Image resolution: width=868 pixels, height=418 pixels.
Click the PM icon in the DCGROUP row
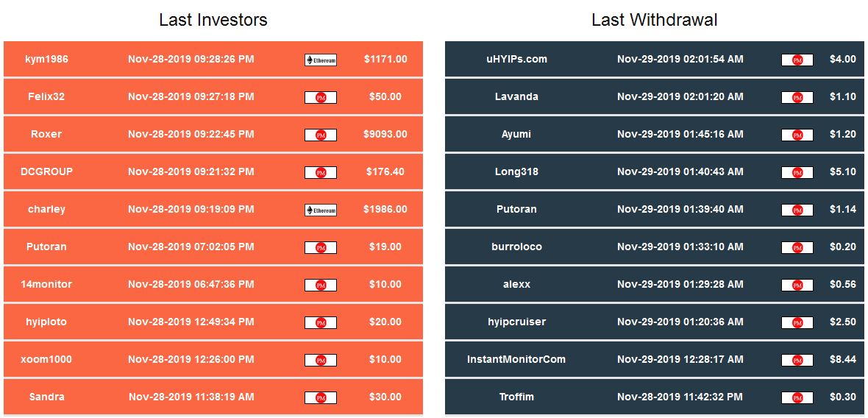[321, 172]
